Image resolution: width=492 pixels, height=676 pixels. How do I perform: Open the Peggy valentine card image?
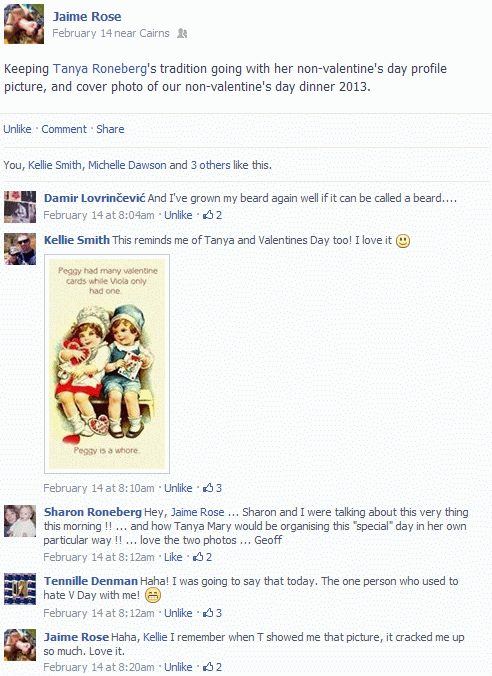click(x=107, y=364)
